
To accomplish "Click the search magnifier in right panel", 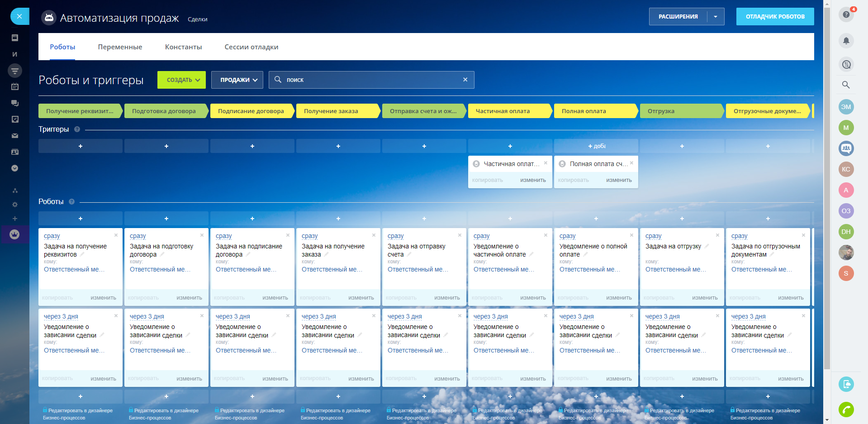I will 846,85.
